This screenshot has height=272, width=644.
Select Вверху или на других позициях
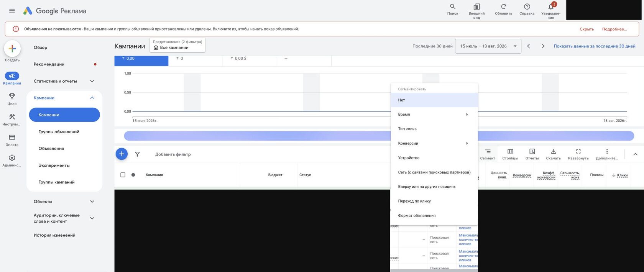click(x=434, y=187)
